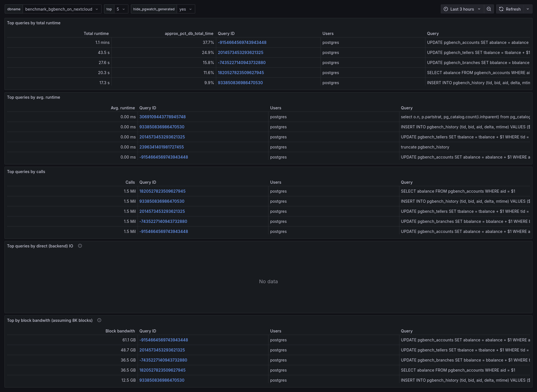The image size is (537, 392).
Task: Open the hide_pgwatch_generated yes dropdown
Action: (x=186, y=9)
